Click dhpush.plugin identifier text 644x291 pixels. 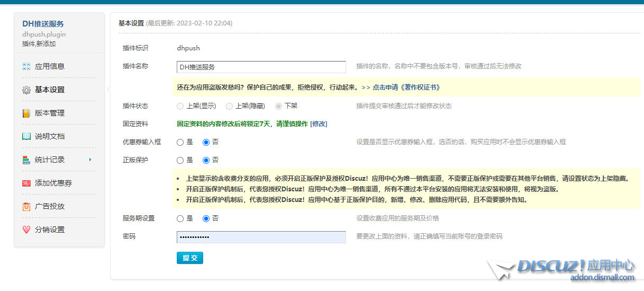[x=44, y=34]
